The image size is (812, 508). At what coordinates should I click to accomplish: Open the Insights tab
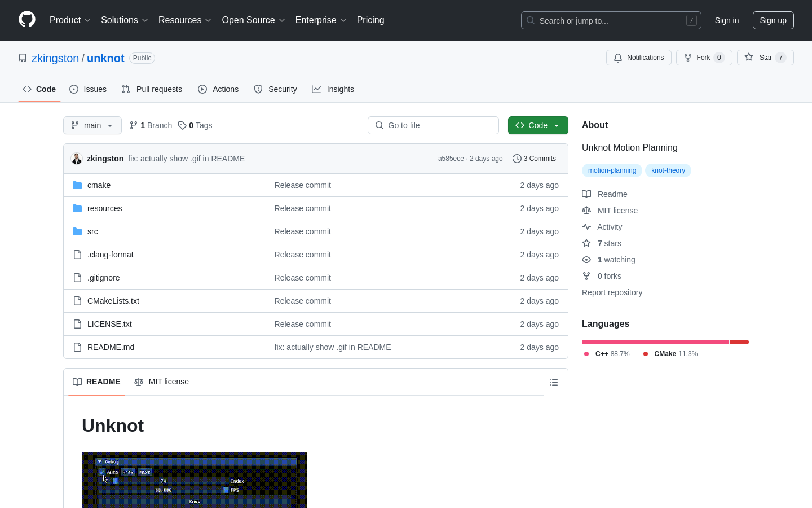click(x=333, y=89)
